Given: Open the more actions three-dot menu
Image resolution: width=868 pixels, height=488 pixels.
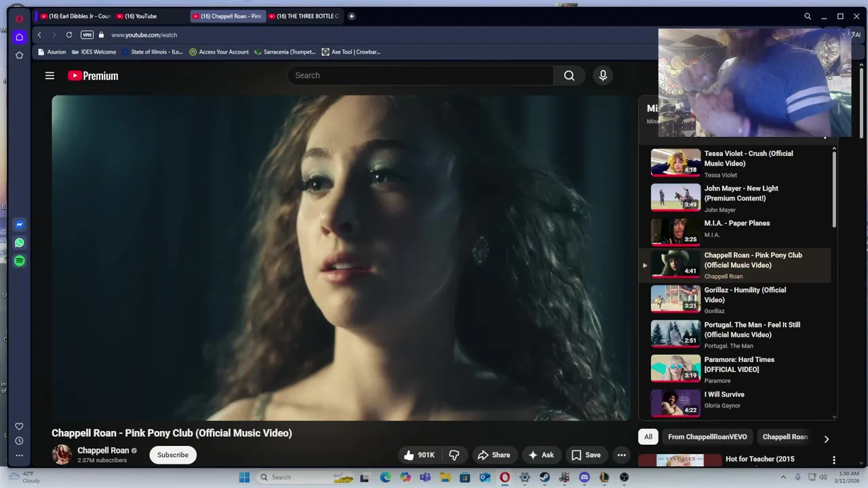Looking at the screenshot, I should (621, 455).
